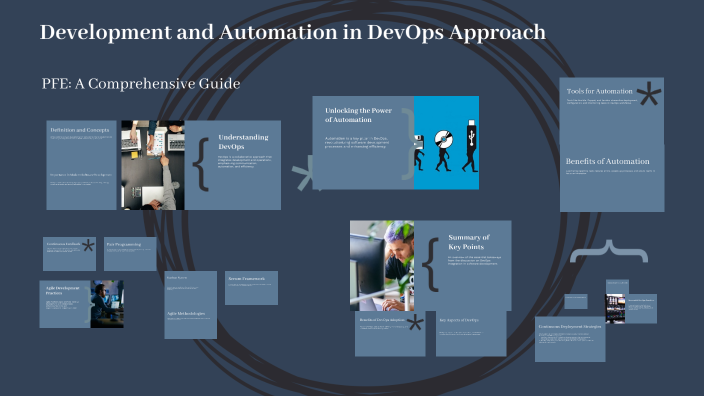
Task: Click the colorful control room photo
Action: [x=615, y=308]
